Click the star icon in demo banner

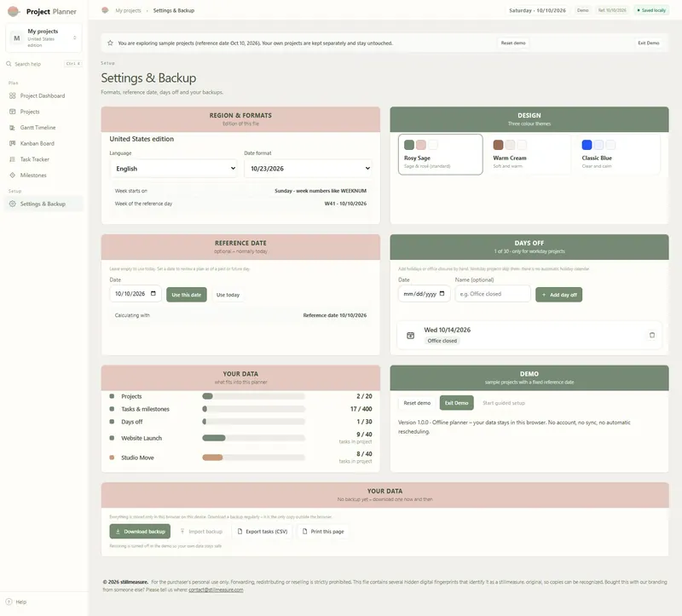pos(110,43)
